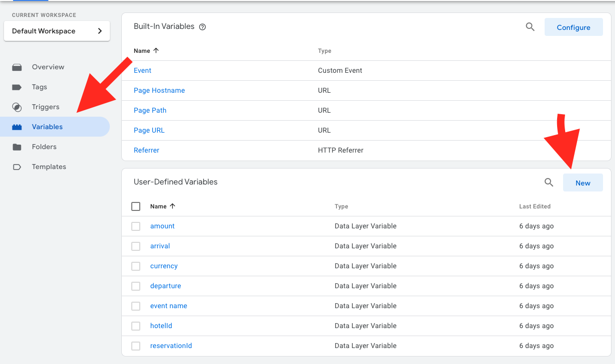
Task: Search User-Defined Variables with the magnifier icon
Action: coord(549,182)
